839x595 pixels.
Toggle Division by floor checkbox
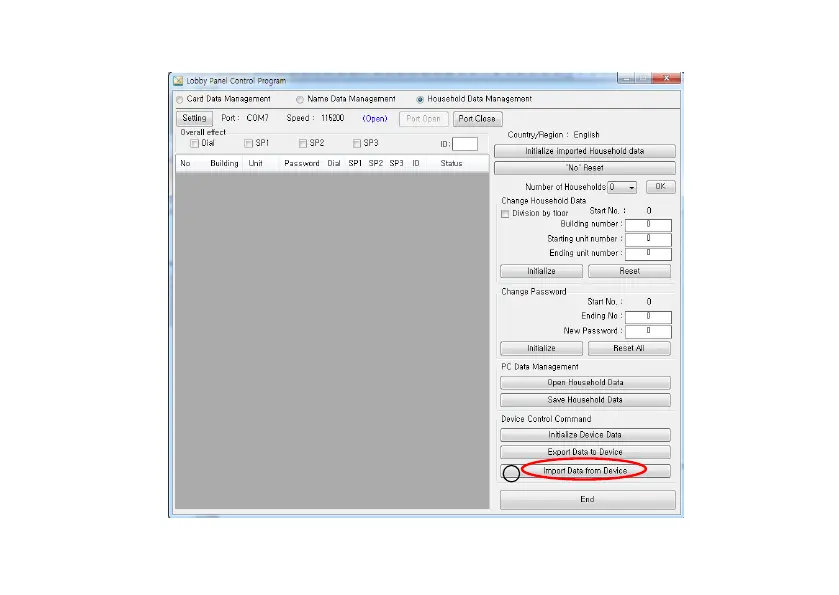[505, 214]
